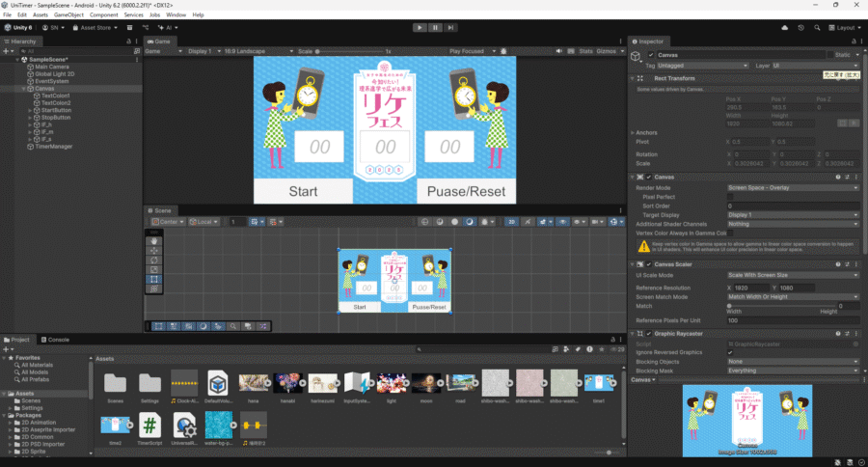Expand the StartButton hierarchy item
Screen dimensions: 868x467
click(31, 111)
